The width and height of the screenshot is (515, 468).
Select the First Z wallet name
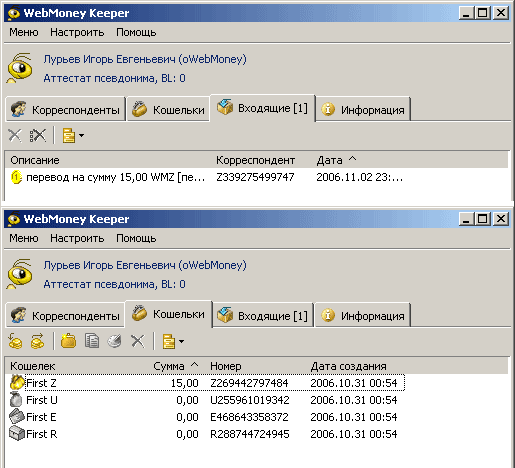(41, 383)
